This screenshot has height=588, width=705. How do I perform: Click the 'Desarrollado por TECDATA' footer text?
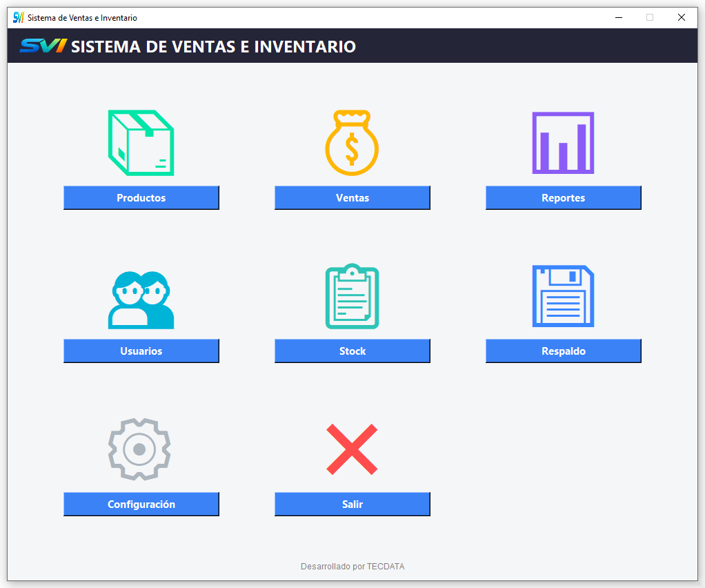pyautogui.click(x=352, y=567)
